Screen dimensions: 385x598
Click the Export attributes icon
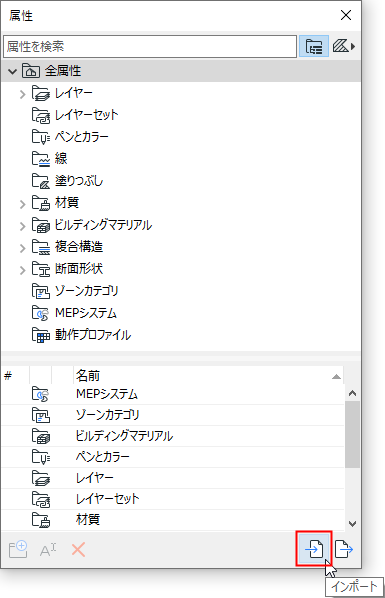[343, 549]
